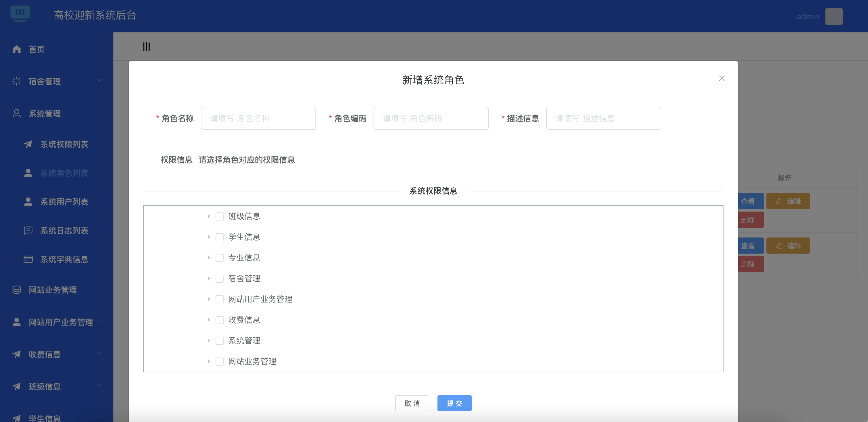Focus the 描述信息 input field
Screen dimensions: 868x422
pos(604,118)
